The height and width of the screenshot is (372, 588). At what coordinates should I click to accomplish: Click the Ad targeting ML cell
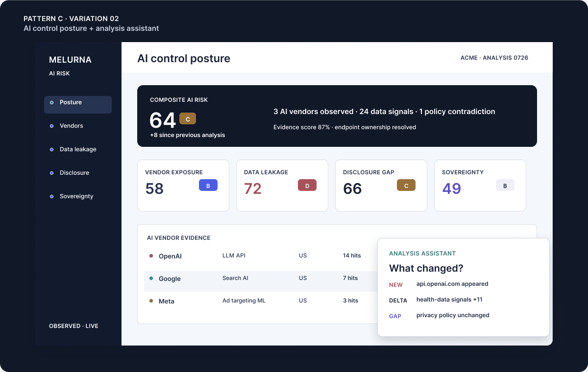click(x=244, y=301)
